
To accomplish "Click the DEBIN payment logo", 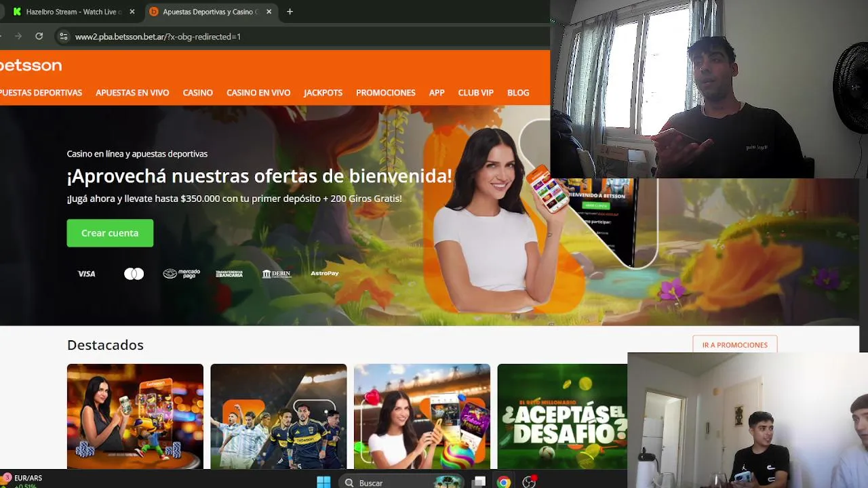I will tap(277, 274).
